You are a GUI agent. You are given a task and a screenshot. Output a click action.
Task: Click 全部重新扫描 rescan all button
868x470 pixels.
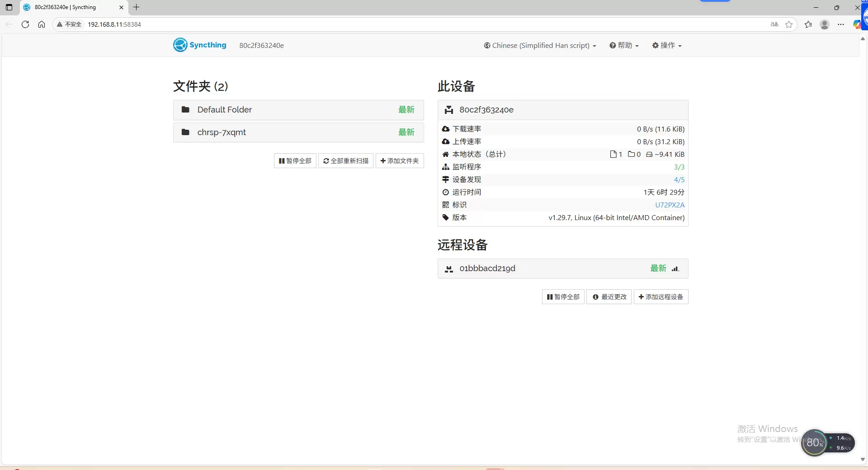(346, 161)
